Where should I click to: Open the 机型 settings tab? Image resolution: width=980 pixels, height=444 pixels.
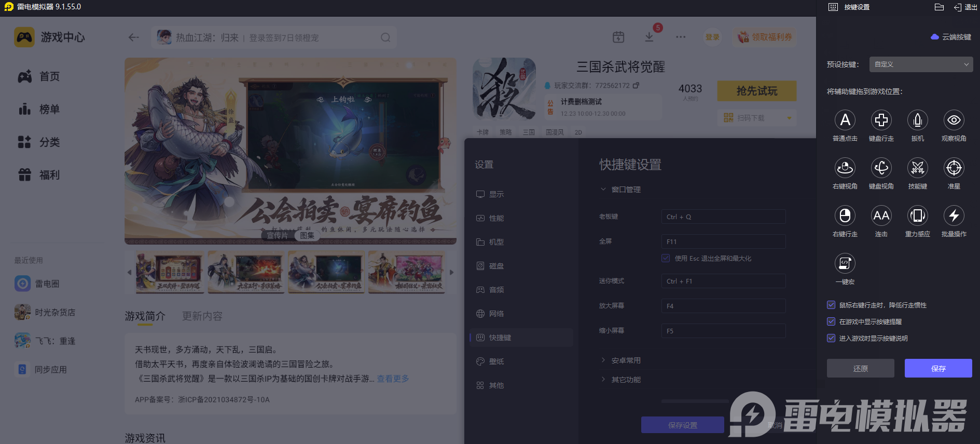(521, 242)
